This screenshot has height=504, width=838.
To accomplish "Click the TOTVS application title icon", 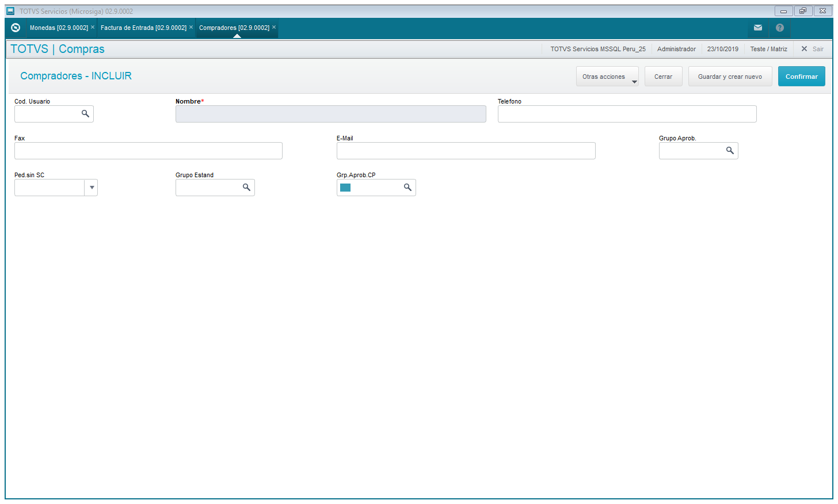I will point(10,11).
